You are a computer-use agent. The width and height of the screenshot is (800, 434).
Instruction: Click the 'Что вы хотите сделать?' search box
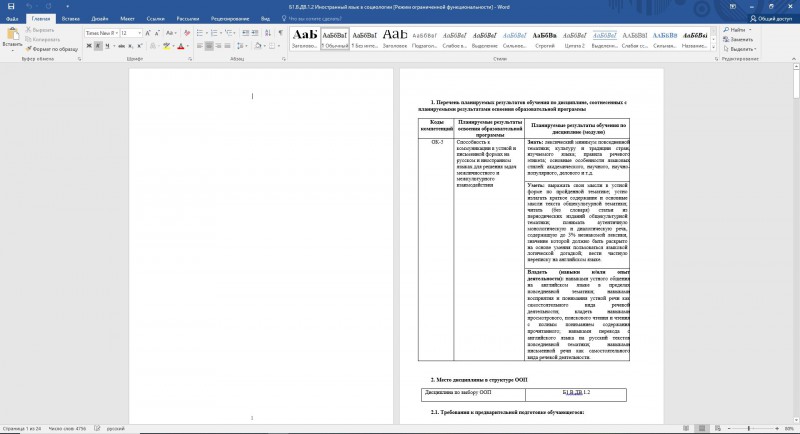pyautogui.click(x=311, y=19)
